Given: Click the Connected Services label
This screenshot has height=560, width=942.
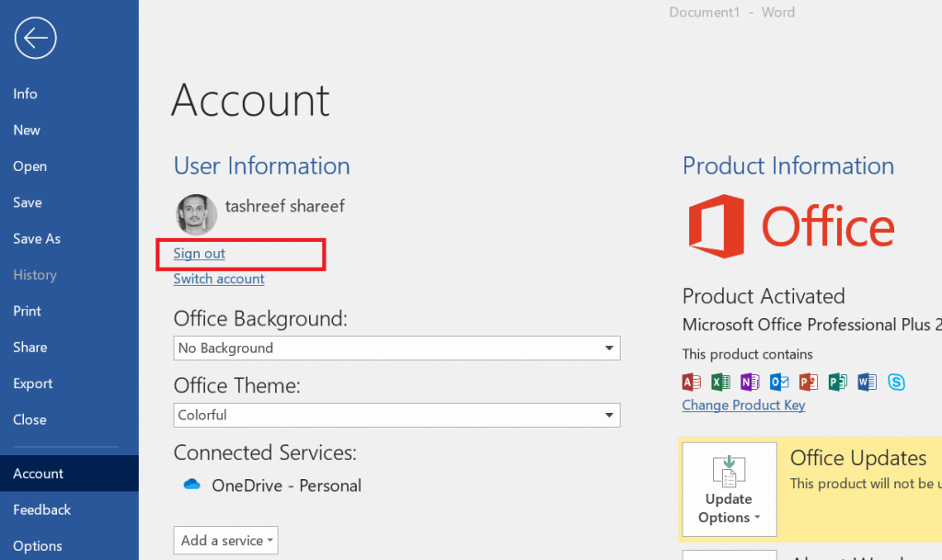Looking at the screenshot, I should pyautogui.click(x=265, y=452).
